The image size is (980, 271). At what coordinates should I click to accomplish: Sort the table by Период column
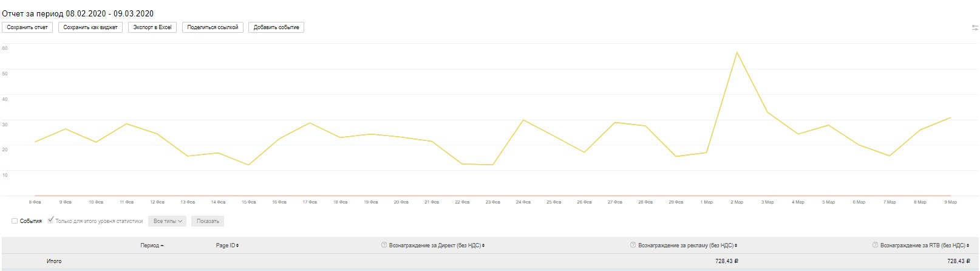pos(152,245)
